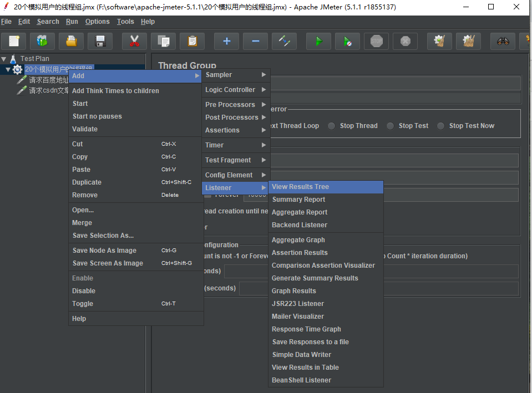Screen dimensions: 532x393
Task: Choose Aggregate Graph listener
Action: click(x=326, y=239)
